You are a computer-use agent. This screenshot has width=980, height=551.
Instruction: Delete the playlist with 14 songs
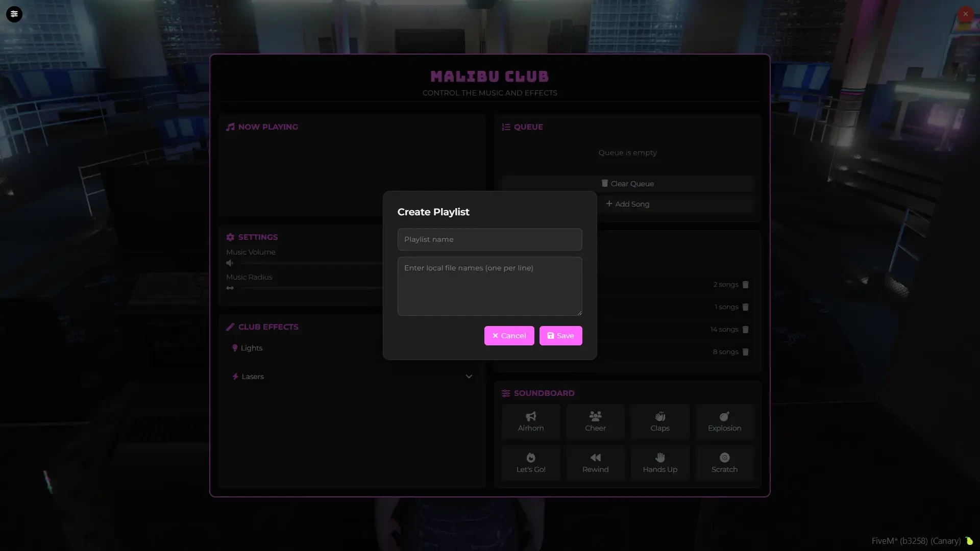point(745,330)
